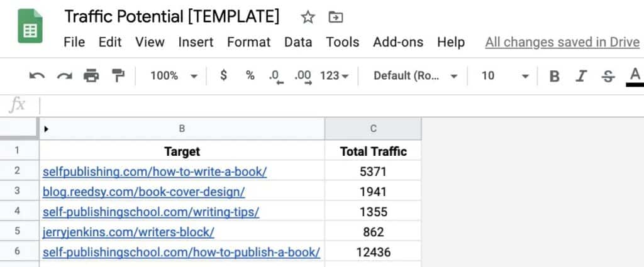644x267 pixels.
Task: Undo the last action
Action: coord(37,76)
